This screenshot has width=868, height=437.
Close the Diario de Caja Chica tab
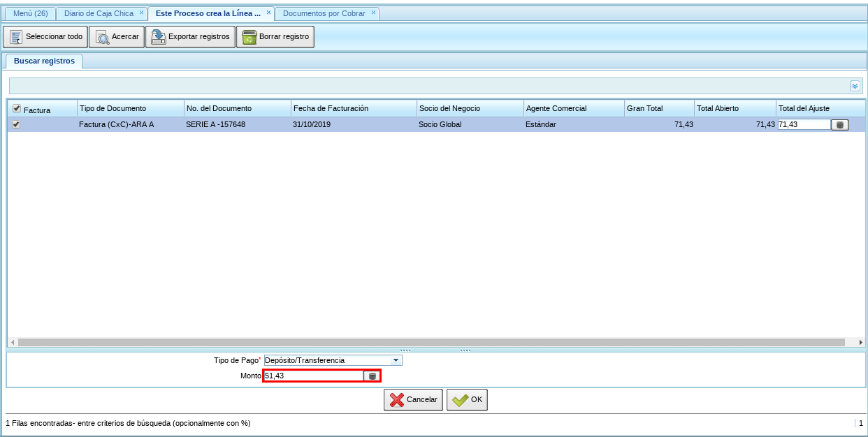click(141, 13)
